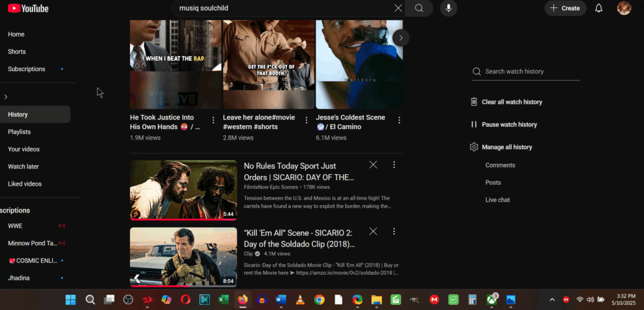Image resolution: width=644 pixels, height=310 pixels.
Task: Open Google Chrome from taskbar
Action: coord(319,300)
